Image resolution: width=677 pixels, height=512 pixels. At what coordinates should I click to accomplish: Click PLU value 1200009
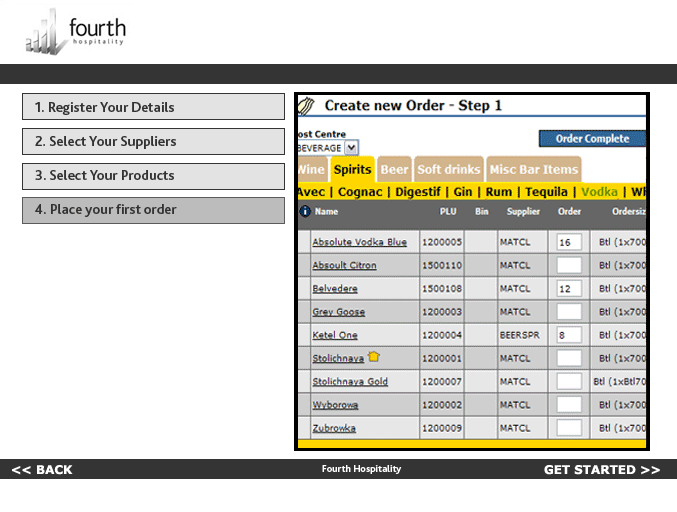[442, 429]
